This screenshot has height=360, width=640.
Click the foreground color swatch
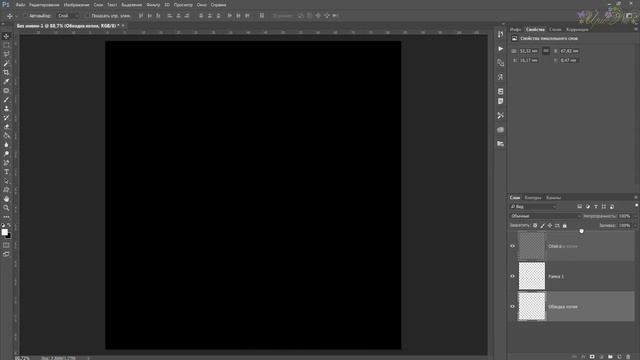click(x=4, y=232)
